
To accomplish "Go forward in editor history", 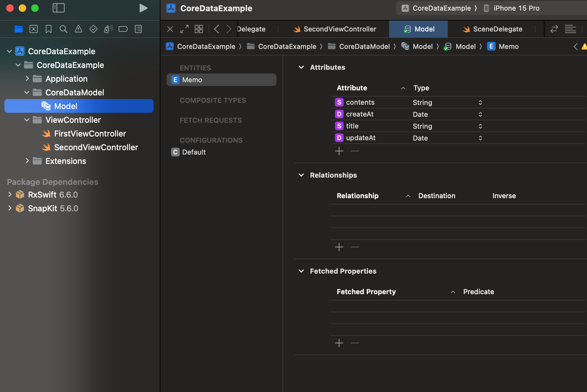I will click(x=229, y=29).
